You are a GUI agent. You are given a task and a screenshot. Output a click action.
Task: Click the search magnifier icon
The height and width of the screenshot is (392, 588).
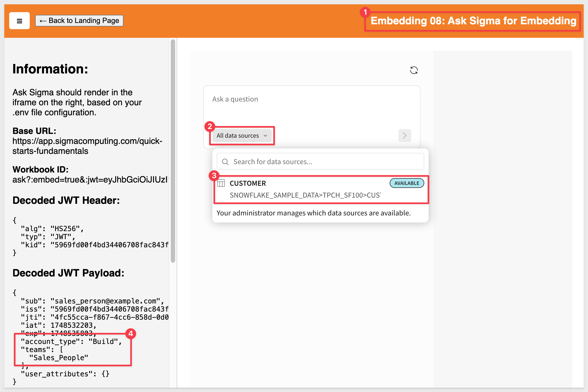tap(225, 162)
